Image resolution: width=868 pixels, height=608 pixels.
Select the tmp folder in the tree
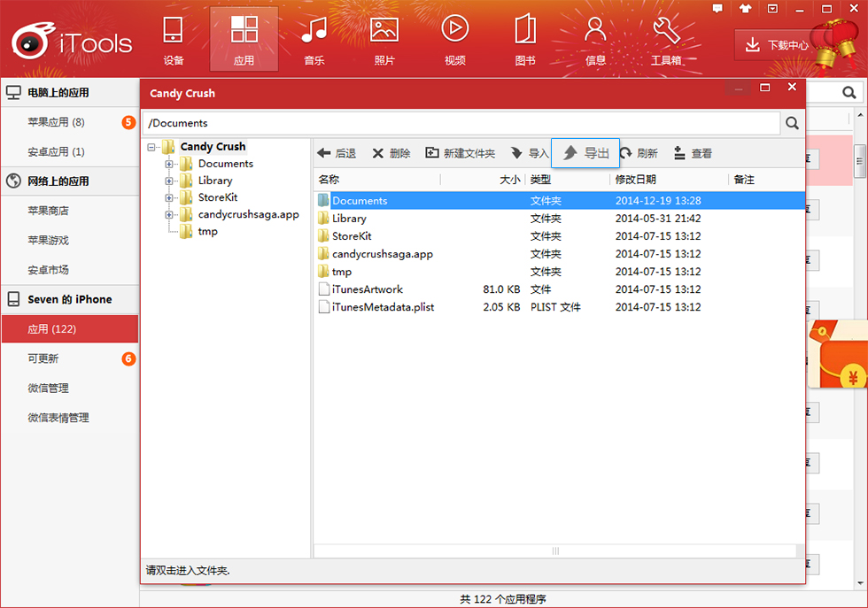point(207,231)
